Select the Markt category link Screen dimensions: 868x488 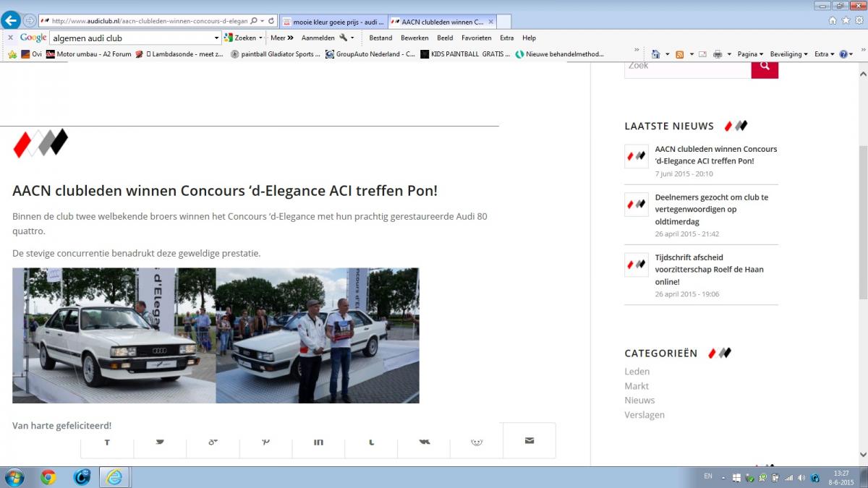[x=637, y=386]
